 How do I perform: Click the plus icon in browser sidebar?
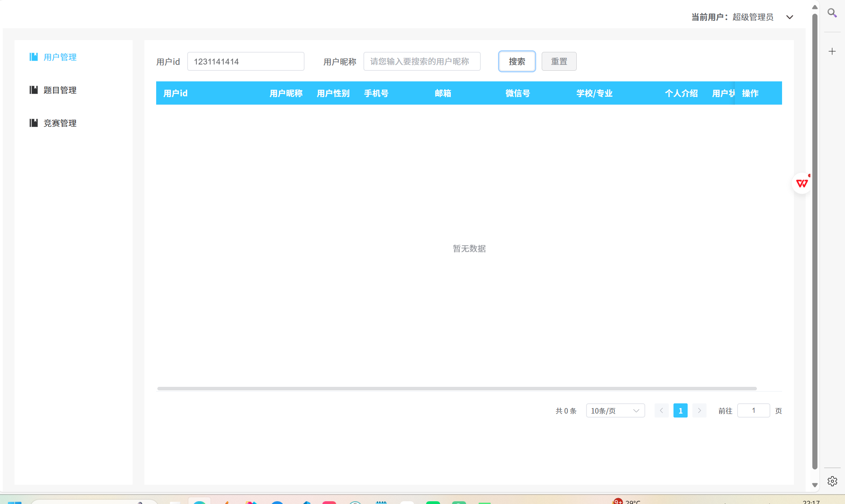pyautogui.click(x=832, y=52)
